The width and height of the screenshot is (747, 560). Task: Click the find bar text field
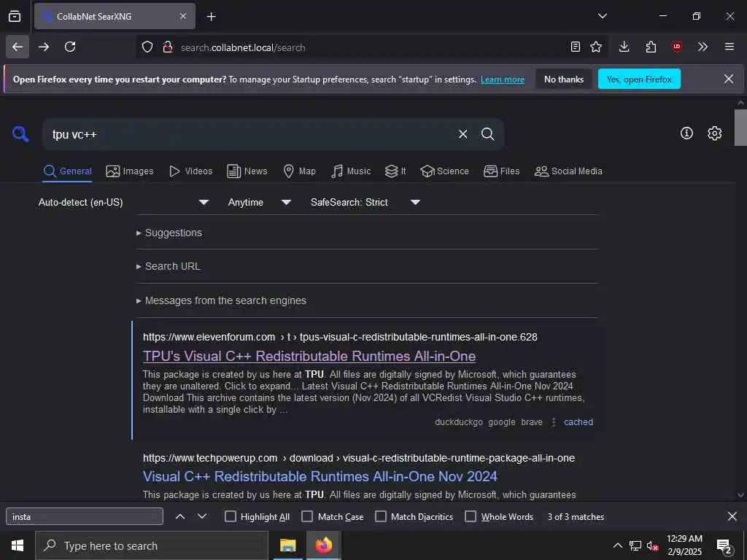[x=85, y=517]
